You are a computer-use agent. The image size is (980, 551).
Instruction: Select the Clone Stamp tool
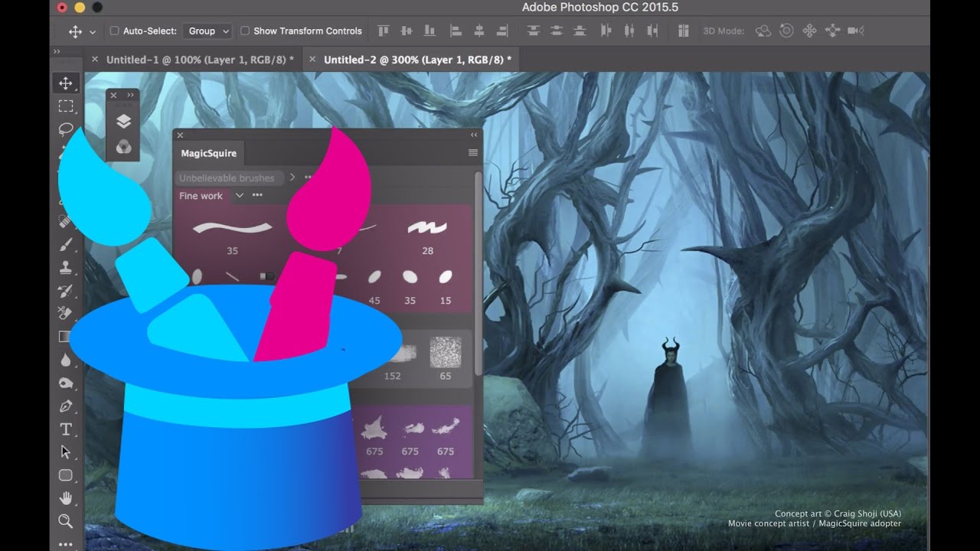coord(66,268)
